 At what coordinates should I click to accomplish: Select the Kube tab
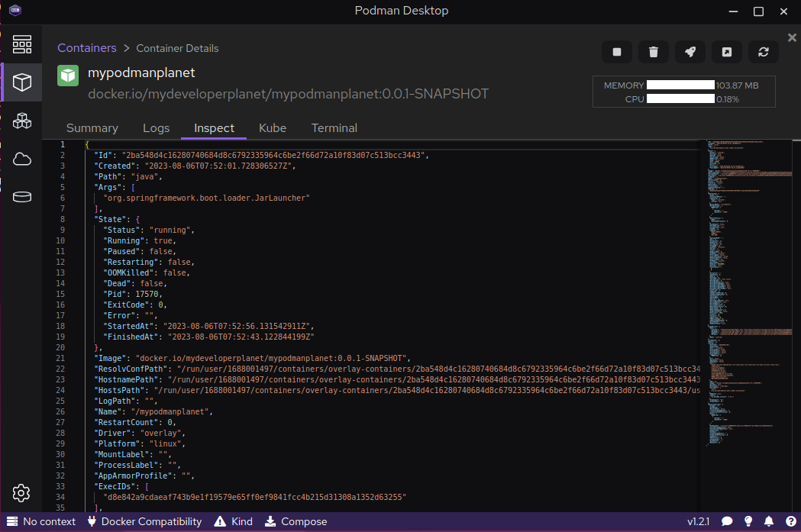click(273, 128)
